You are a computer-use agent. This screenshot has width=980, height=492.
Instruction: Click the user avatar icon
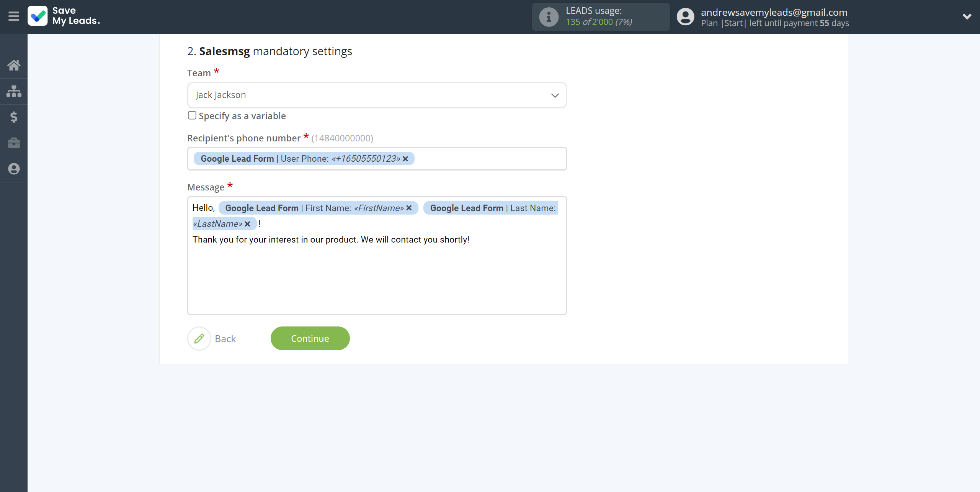click(x=685, y=17)
